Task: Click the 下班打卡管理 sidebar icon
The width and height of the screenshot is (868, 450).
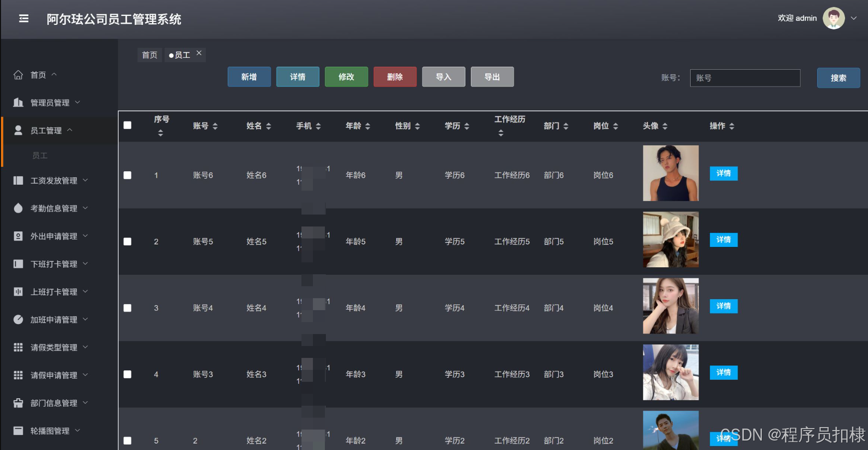Action: [x=18, y=264]
